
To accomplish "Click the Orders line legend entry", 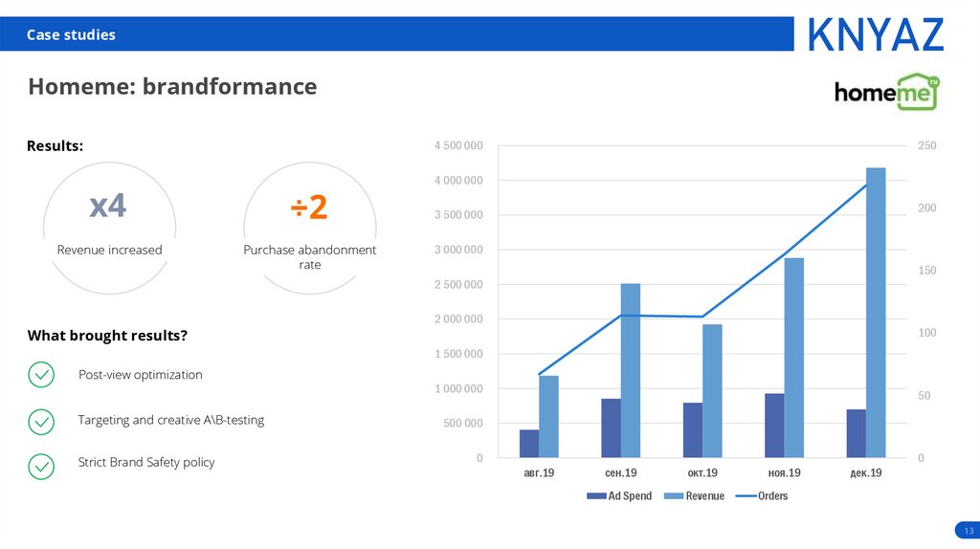I will (762, 496).
